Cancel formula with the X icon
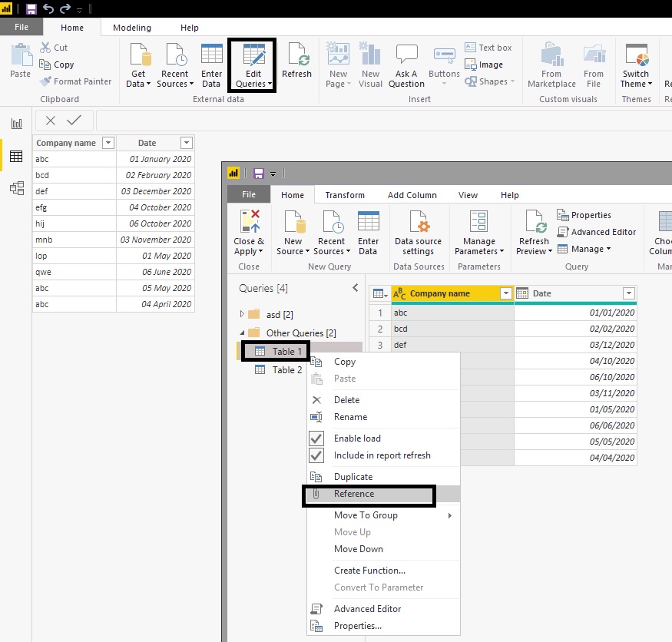 51,121
